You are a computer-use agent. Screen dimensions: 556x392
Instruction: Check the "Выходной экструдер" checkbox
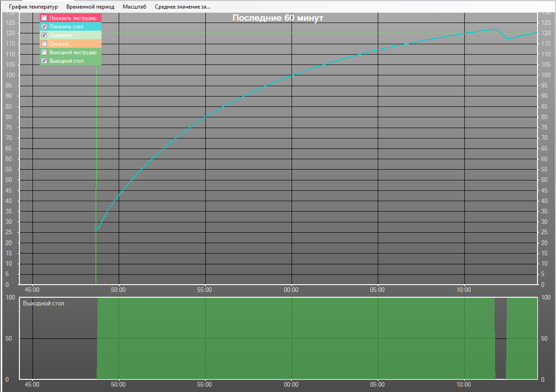tap(44, 52)
